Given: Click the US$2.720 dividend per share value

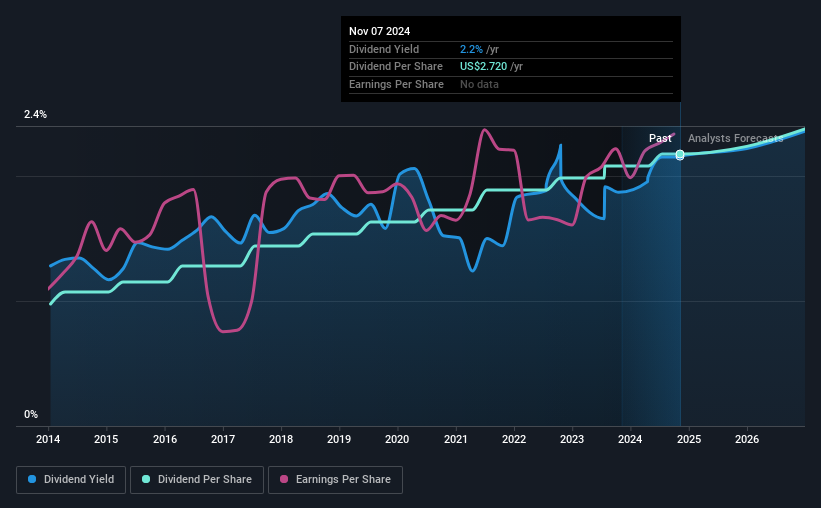Looking at the screenshot, I should pos(483,67).
